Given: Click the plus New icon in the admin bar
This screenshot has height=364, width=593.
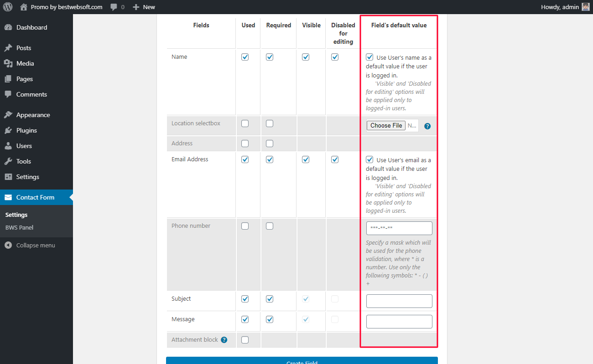Looking at the screenshot, I should point(136,7).
